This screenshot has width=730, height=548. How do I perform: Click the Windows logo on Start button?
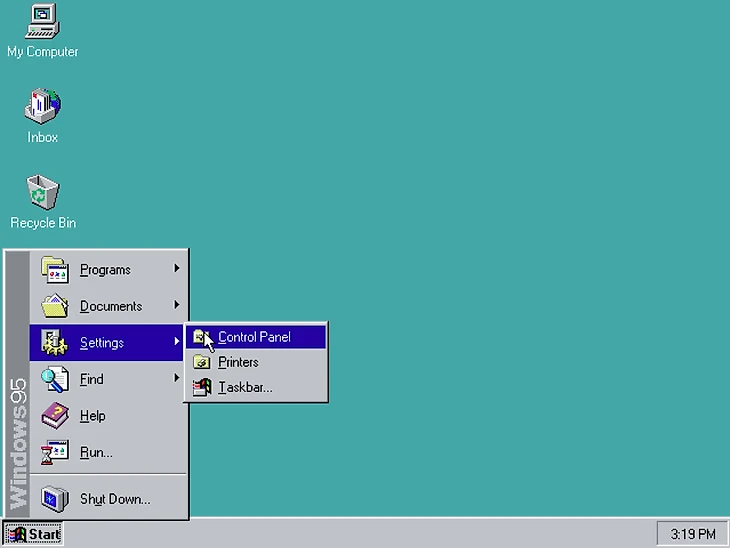pyautogui.click(x=17, y=534)
